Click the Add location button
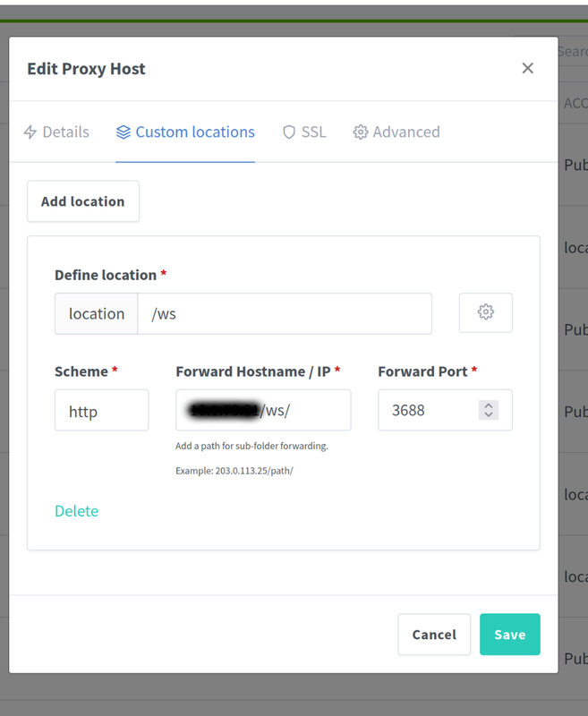This screenshot has width=588, height=716. pyautogui.click(x=82, y=201)
